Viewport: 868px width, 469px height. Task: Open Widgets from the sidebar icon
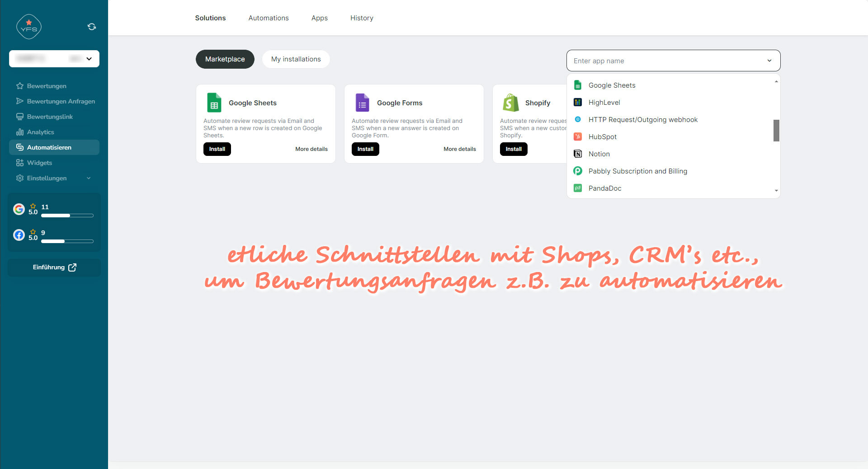[x=20, y=163]
